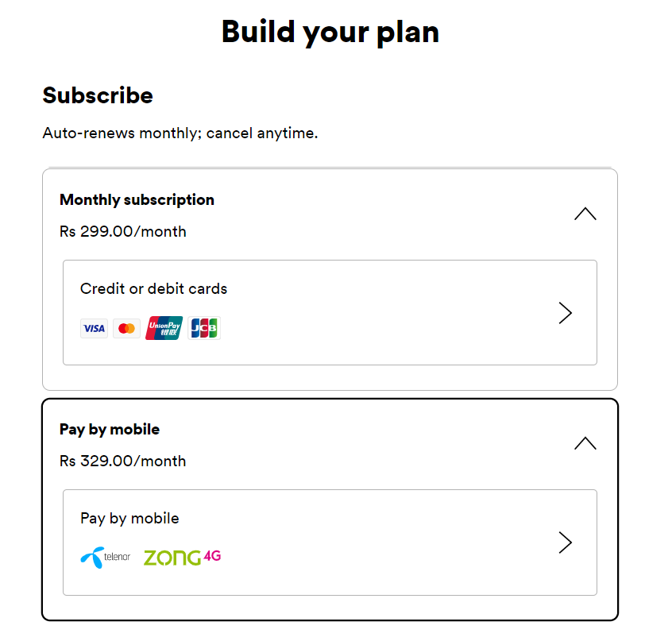Click the Zong 4G carrier logo
Viewport: 672px width, 641px height.
182,557
